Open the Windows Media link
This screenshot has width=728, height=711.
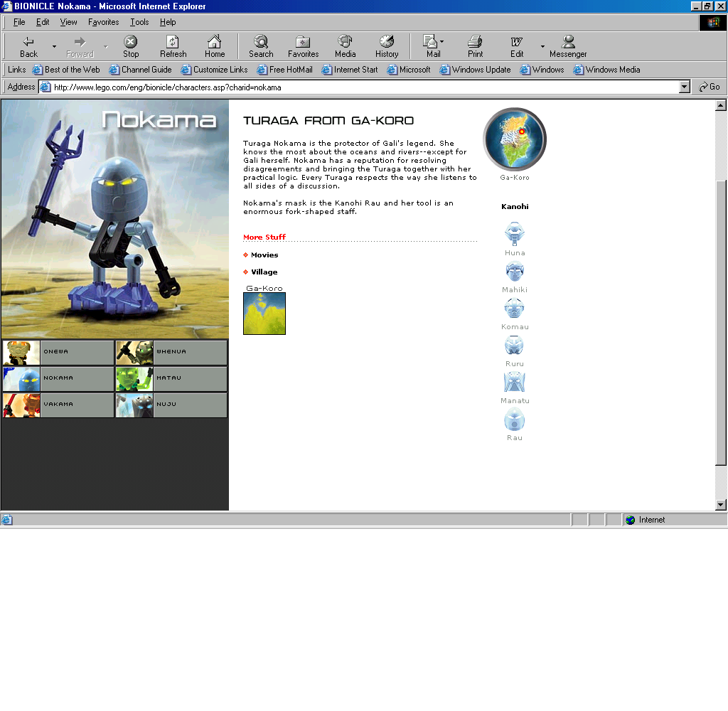(x=607, y=70)
